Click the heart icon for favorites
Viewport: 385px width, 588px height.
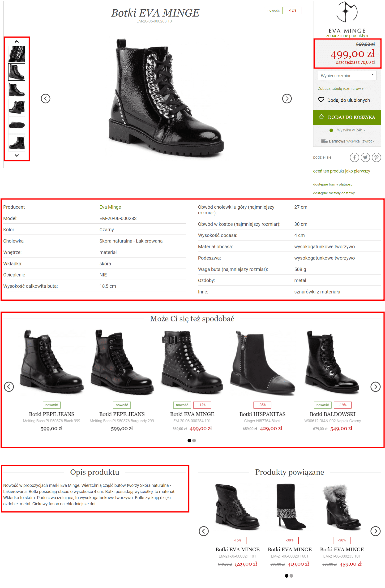pyautogui.click(x=321, y=100)
